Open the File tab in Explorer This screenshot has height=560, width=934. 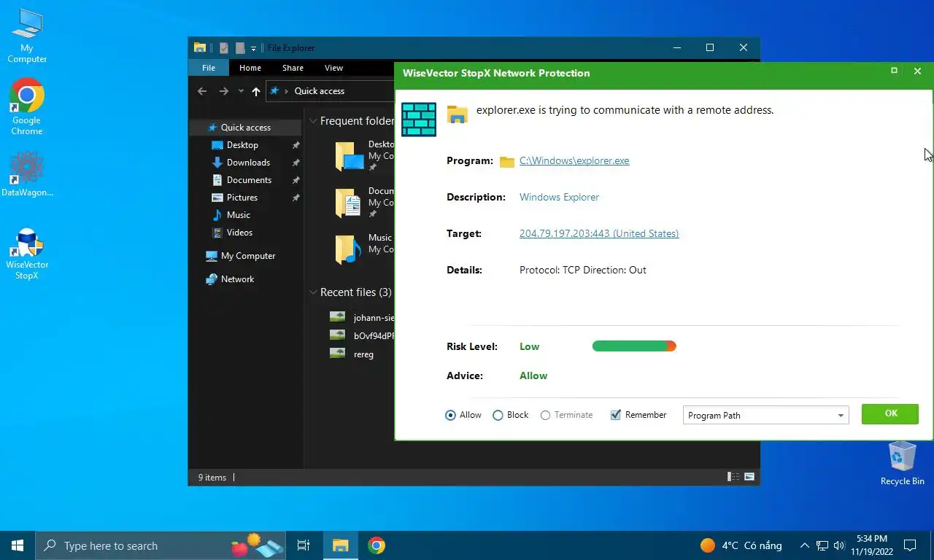coord(209,68)
